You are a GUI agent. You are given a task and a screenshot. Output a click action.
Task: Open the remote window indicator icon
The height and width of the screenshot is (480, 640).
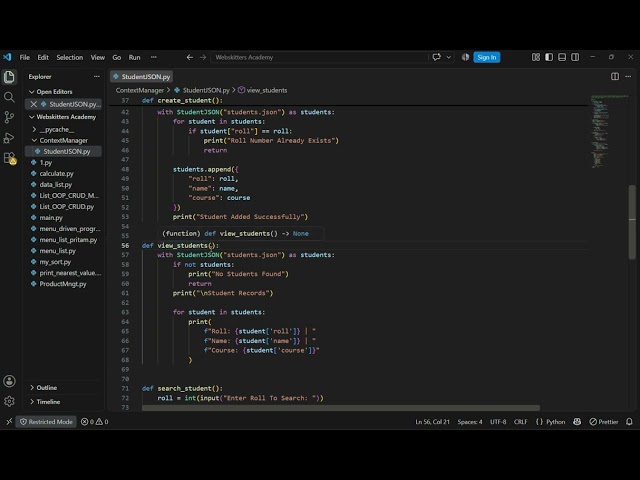pos(9,422)
